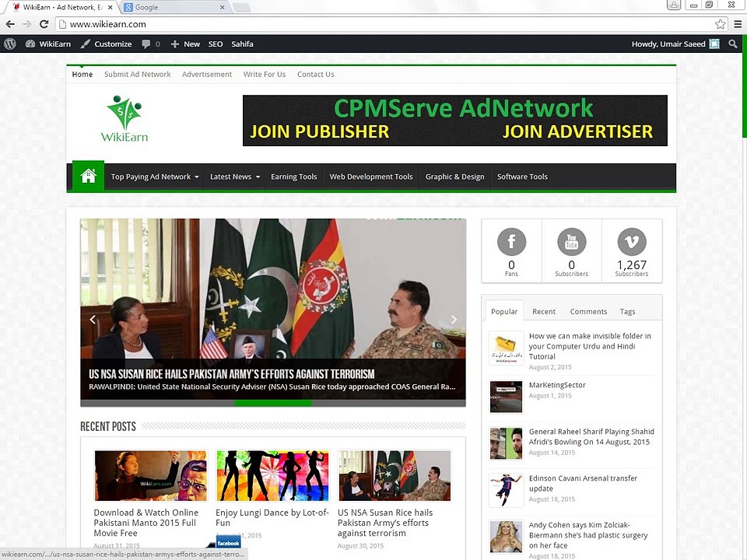Open the Vimeo subscribers icon
747x560 pixels.
[x=632, y=242]
